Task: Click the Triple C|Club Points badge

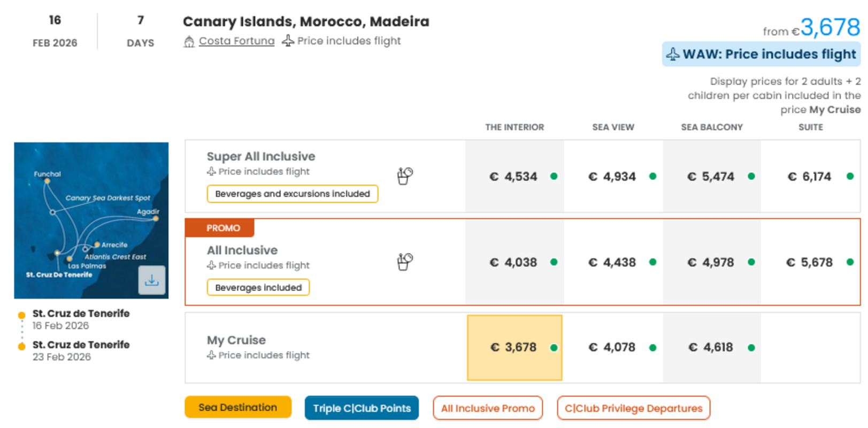Action: pos(362,408)
